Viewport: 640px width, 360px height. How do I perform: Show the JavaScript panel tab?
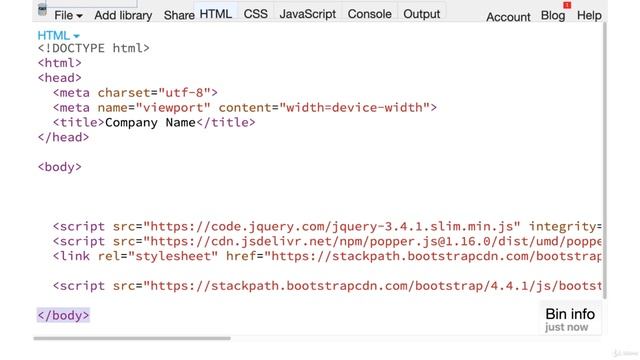pos(307,14)
